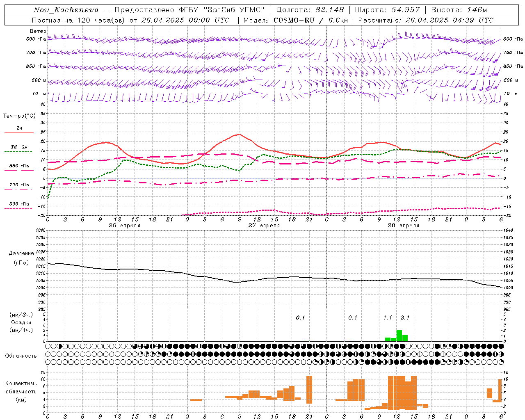Select the 'Предоставлено ФГБУ ЗапСиб УГМС' text
The height and width of the screenshot is (420, 525).
coord(190,10)
